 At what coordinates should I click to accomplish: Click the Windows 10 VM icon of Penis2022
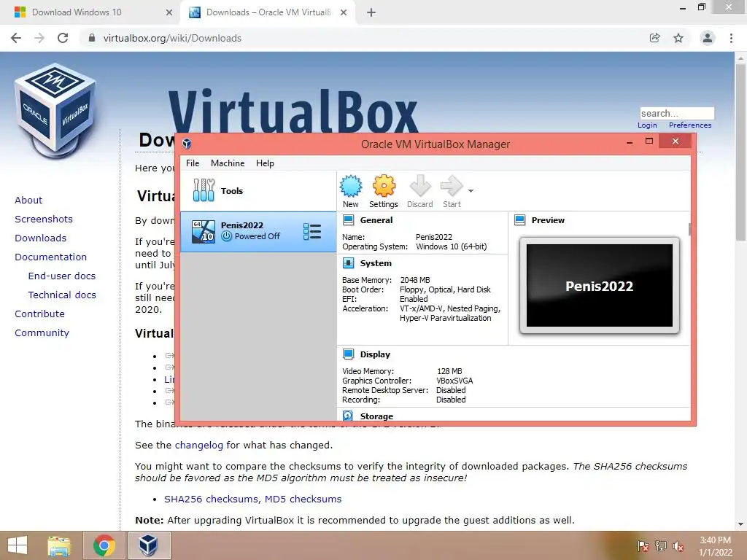click(x=203, y=231)
